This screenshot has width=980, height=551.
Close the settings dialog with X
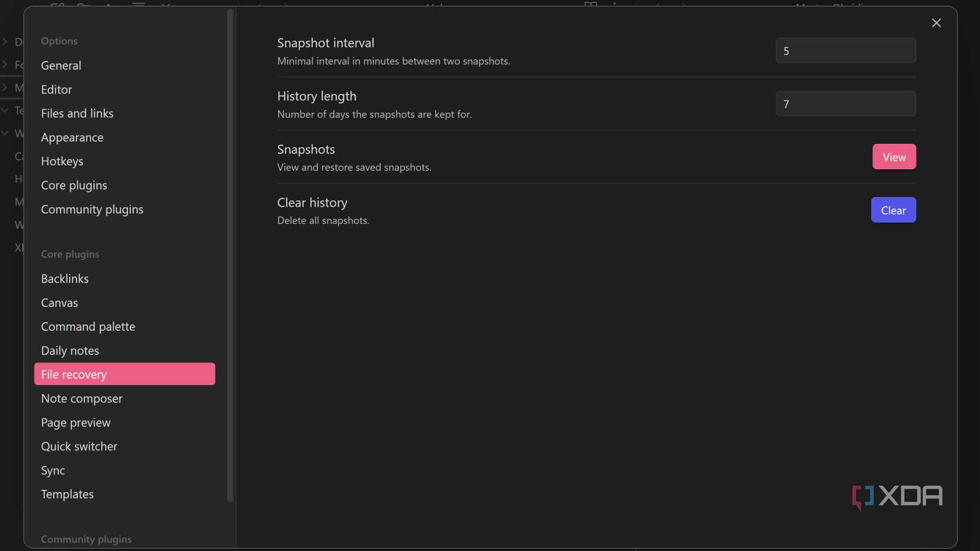click(x=936, y=23)
